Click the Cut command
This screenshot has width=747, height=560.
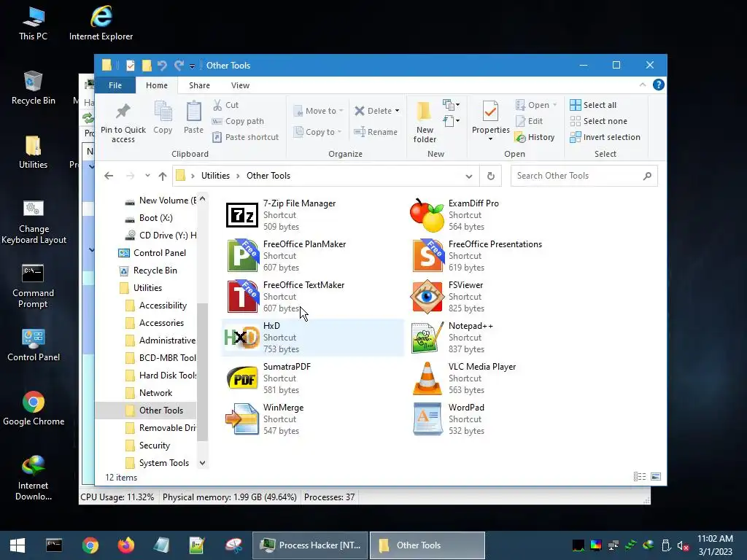(225, 105)
